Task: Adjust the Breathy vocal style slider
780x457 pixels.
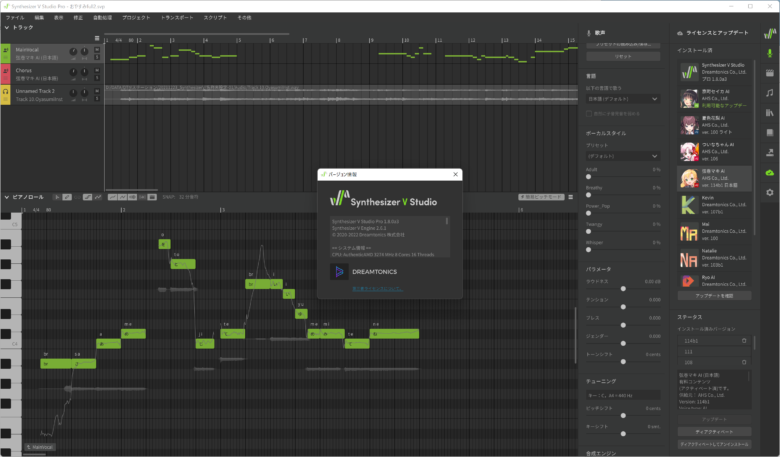Action: (588, 195)
